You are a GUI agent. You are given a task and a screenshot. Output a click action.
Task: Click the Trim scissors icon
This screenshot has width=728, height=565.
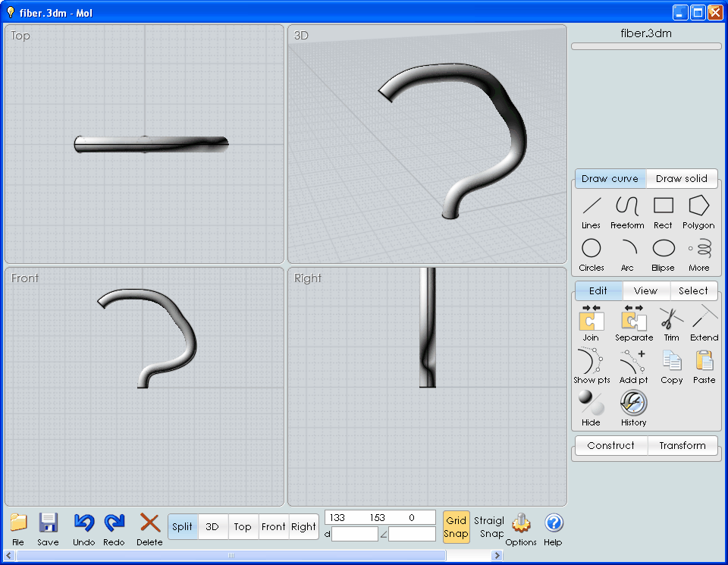click(x=671, y=323)
